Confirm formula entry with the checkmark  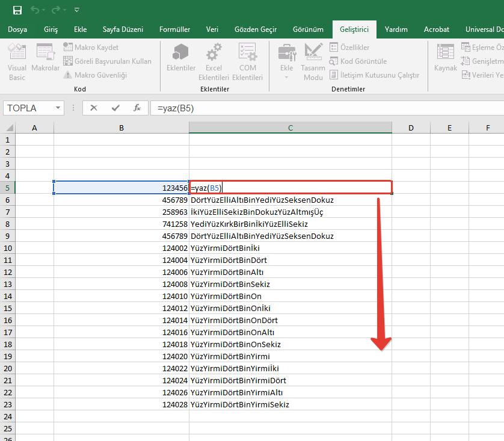tap(115, 108)
